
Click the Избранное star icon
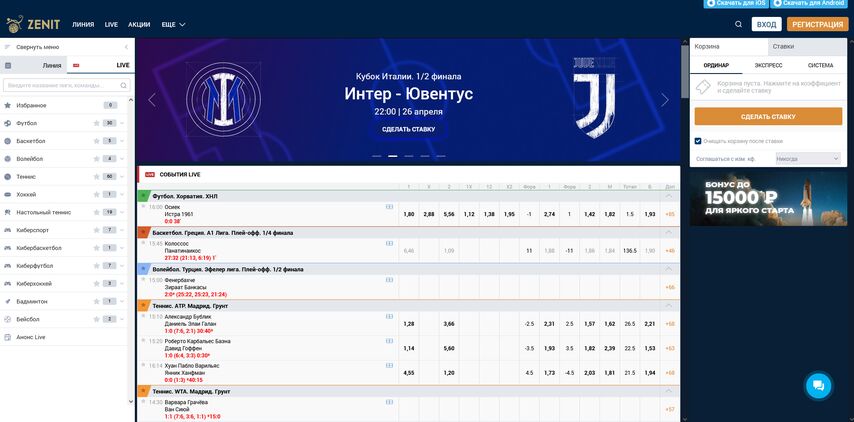tap(8, 105)
